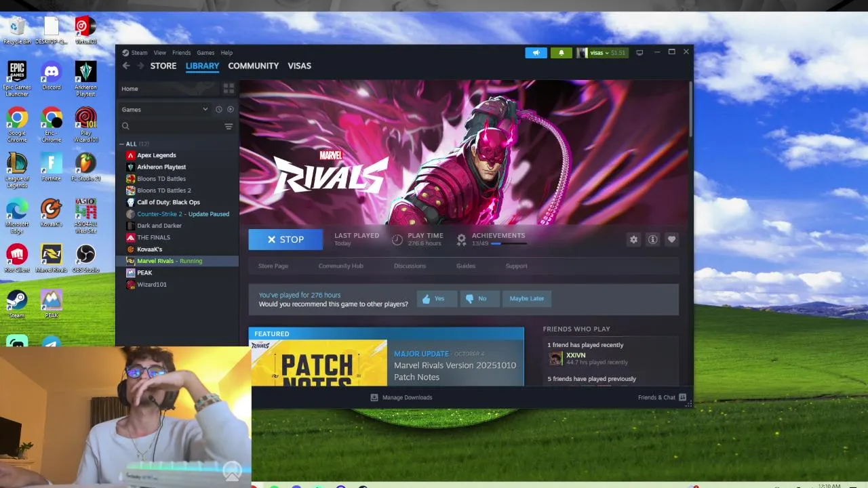Select Counter-Strike 2 Update Paused entry
This screenshot has width=868, height=488.
click(177, 214)
